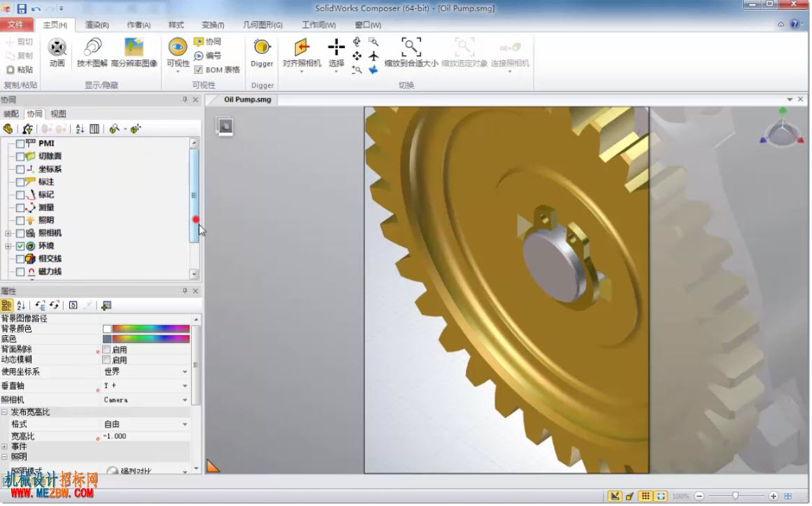Check the 切除面 checkbox
Screen dimensions: 812x506
point(20,157)
